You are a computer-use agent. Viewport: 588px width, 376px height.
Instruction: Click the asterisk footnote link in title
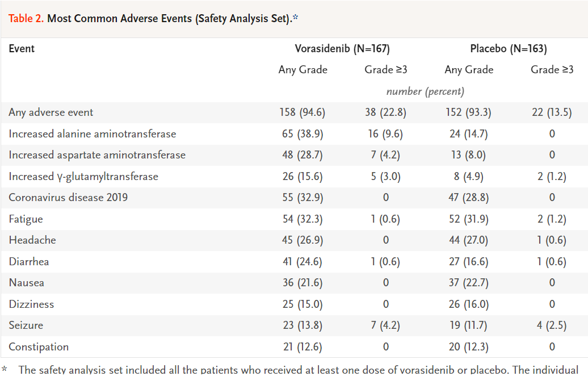coord(296,17)
